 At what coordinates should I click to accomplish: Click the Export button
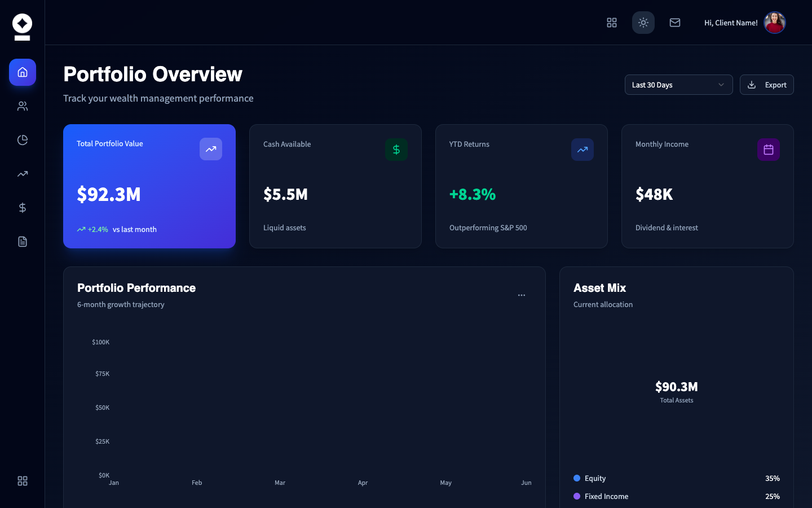(x=767, y=85)
